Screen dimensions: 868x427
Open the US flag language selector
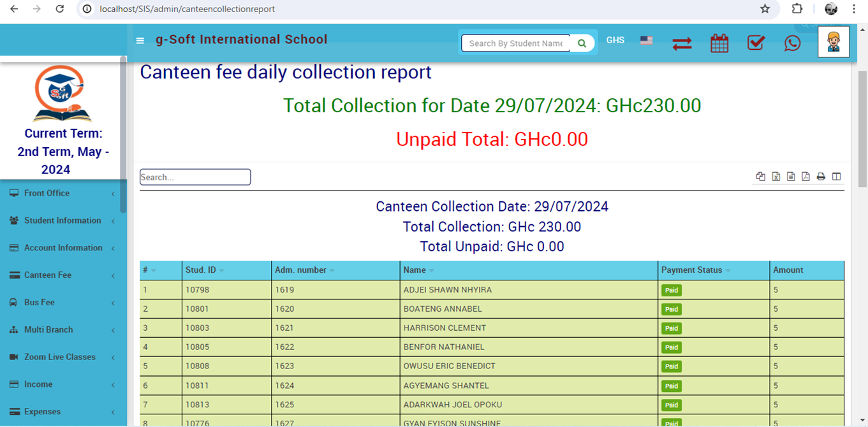pyautogui.click(x=647, y=40)
